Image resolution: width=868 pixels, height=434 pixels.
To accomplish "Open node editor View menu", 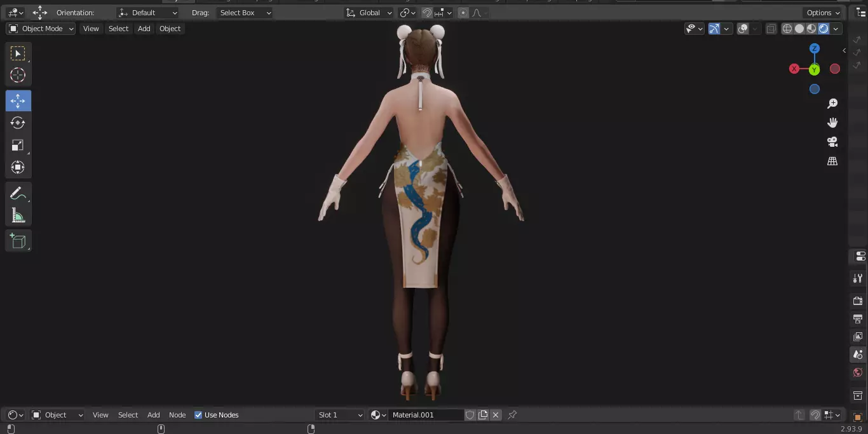I will click(100, 415).
